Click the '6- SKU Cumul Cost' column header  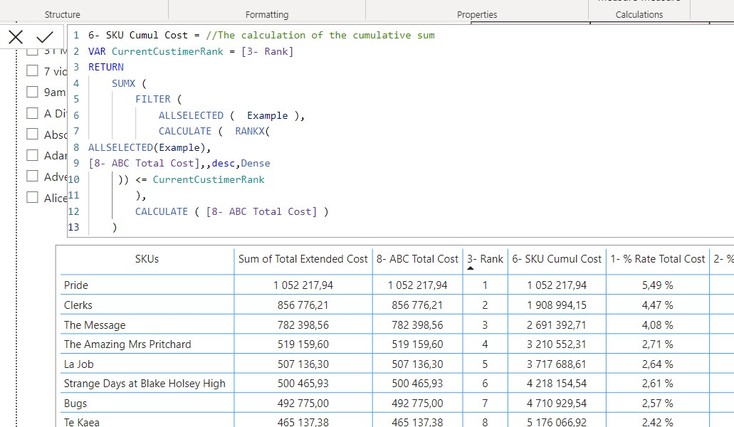click(x=557, y=259)
